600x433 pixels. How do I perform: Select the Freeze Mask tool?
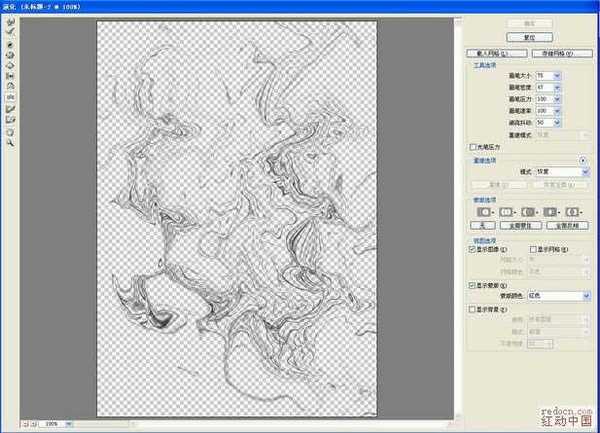pyautogui.click(x=10, y=108)
